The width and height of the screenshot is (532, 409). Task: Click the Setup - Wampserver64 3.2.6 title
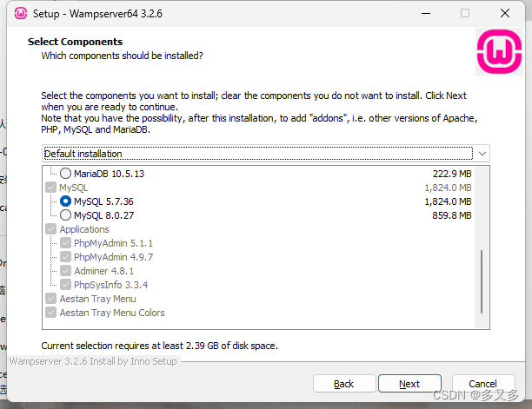[97, 14]
